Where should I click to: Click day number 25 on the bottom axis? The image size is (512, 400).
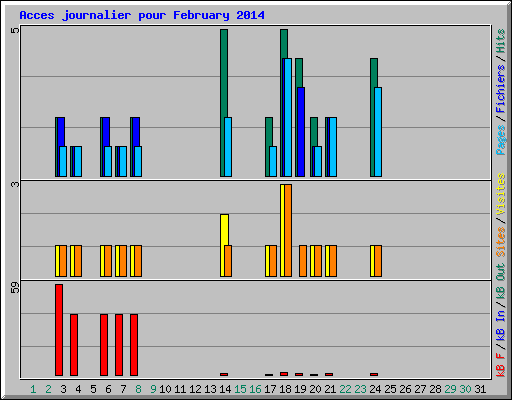point(390,389)
